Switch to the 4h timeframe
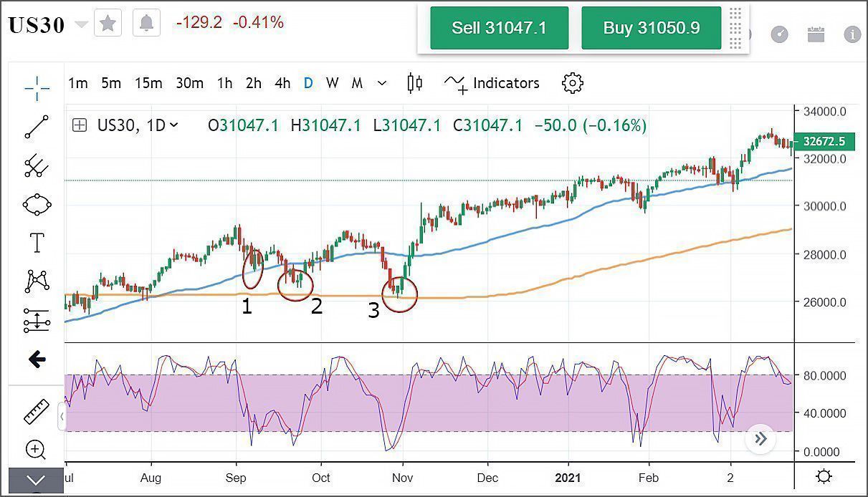Image resolution: width=868 pixels, height=497 pixels. tap(282, 83)
